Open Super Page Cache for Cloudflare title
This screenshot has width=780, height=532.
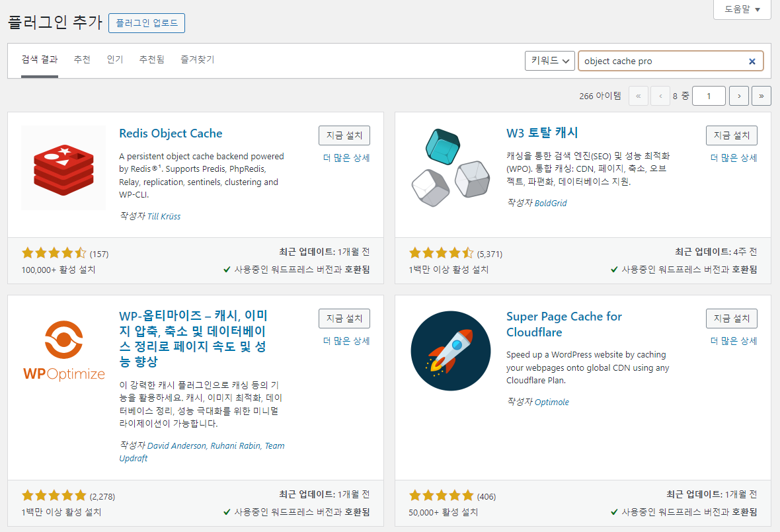pyautogui.click(x=564, y=324)
